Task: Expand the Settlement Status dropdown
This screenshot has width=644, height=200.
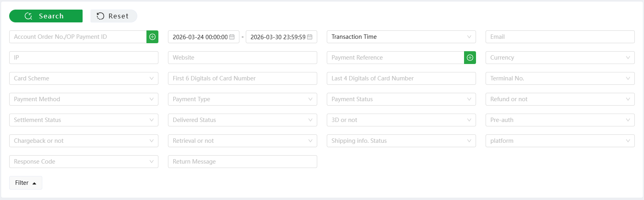Action: pos(84,120)
